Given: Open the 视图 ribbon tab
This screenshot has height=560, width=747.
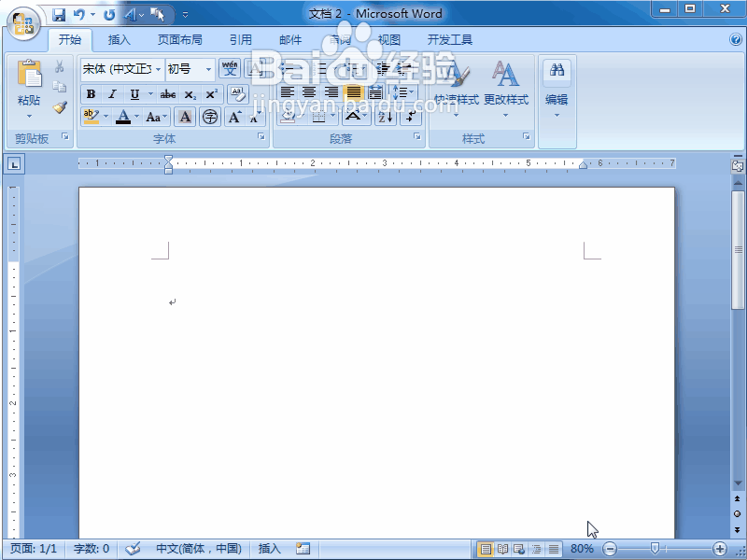Looking at the screenshot, I should pos(388,39).
